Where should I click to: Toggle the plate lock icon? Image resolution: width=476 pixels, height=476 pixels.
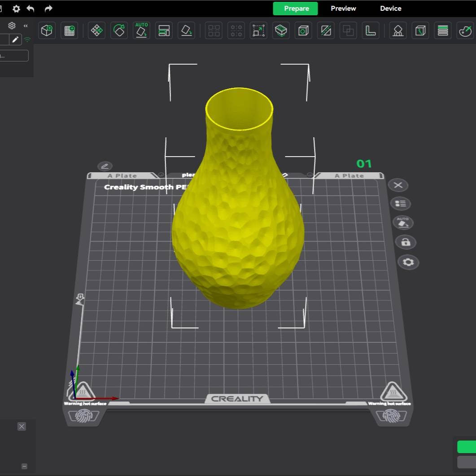pos(406,242)
